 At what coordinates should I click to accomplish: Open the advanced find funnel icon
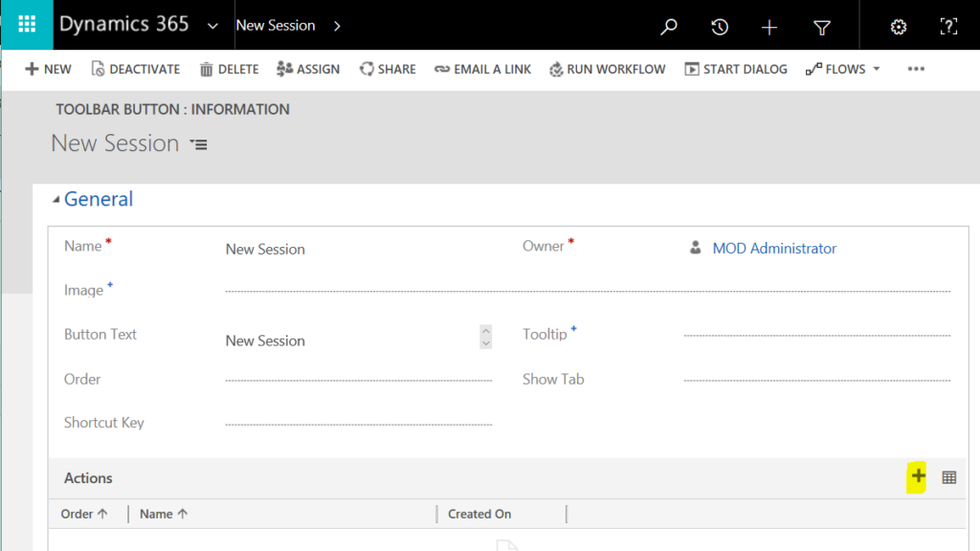822,27
